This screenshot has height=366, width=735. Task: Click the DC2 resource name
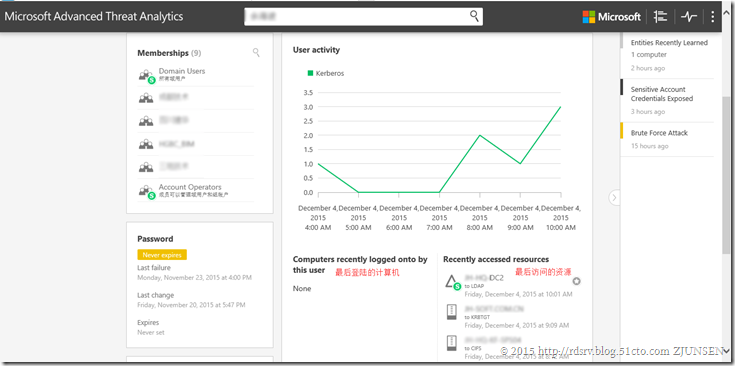(x=484, y=278)
